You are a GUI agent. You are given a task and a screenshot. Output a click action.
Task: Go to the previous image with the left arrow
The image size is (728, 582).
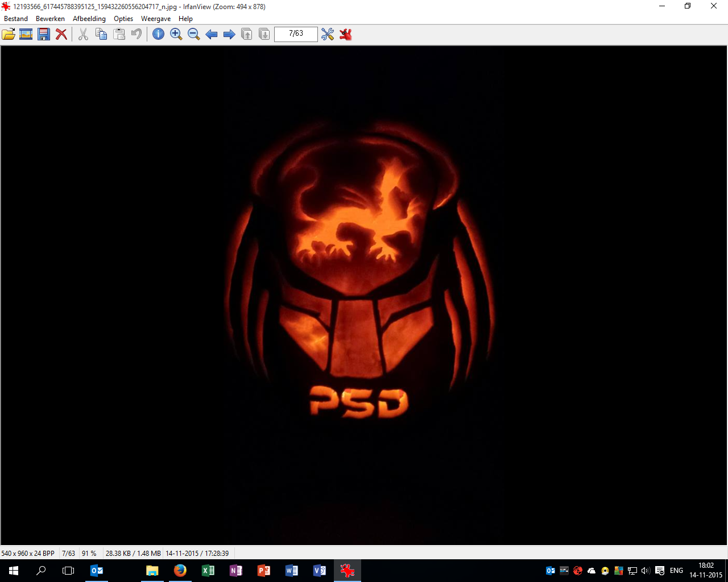click(x=211, y=34)
